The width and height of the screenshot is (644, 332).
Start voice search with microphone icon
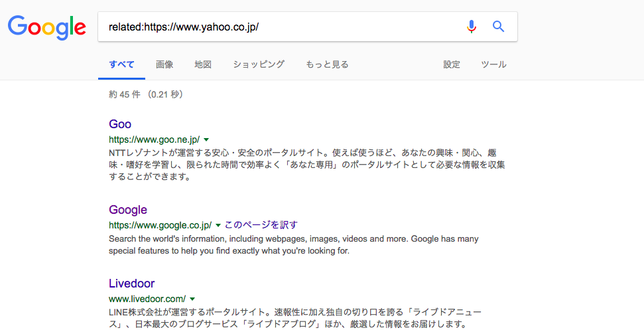[472, 27]
